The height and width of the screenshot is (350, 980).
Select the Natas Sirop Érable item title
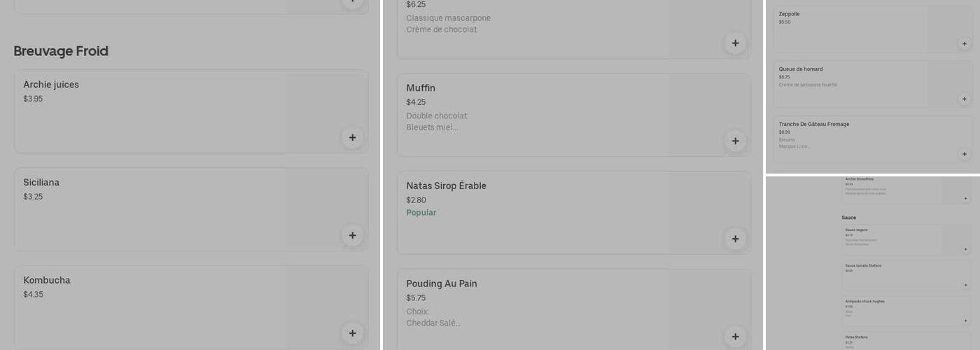[x=446, y=186]
